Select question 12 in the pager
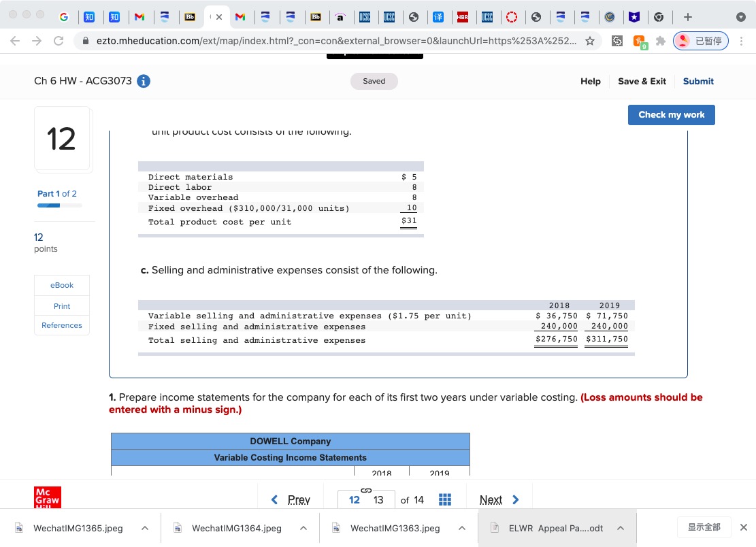 pyautogui.click(x=355, y=500)
